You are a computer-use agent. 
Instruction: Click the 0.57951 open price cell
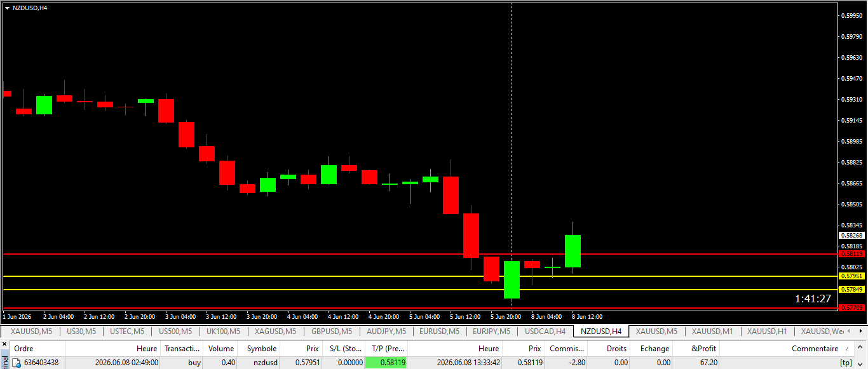click(308, 363)
